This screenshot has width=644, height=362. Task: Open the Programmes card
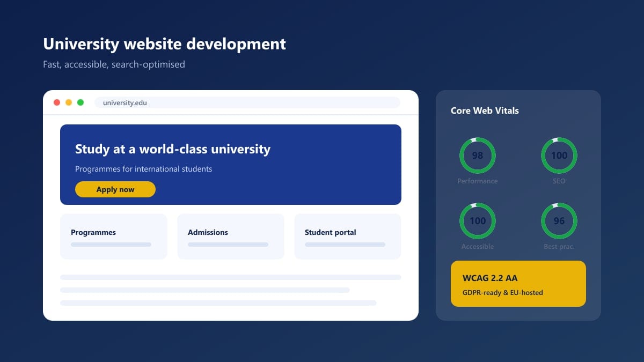[x=114, y=237]
